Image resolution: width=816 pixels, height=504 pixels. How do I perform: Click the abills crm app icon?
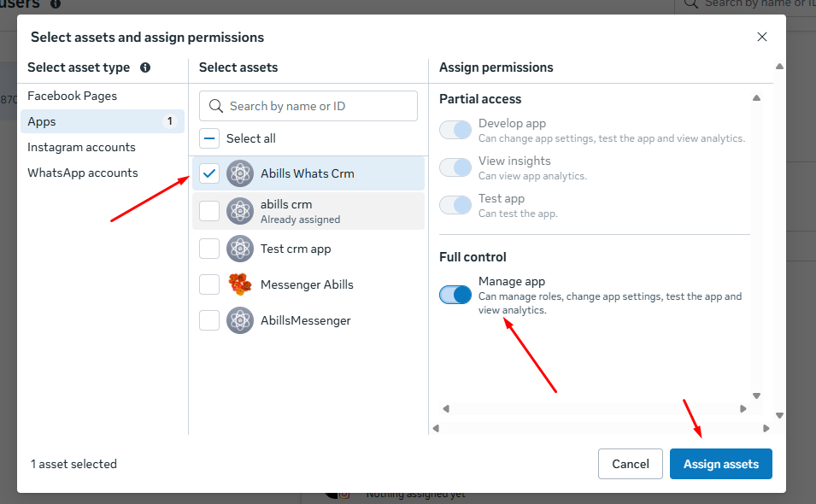click(x=240, y=211)
